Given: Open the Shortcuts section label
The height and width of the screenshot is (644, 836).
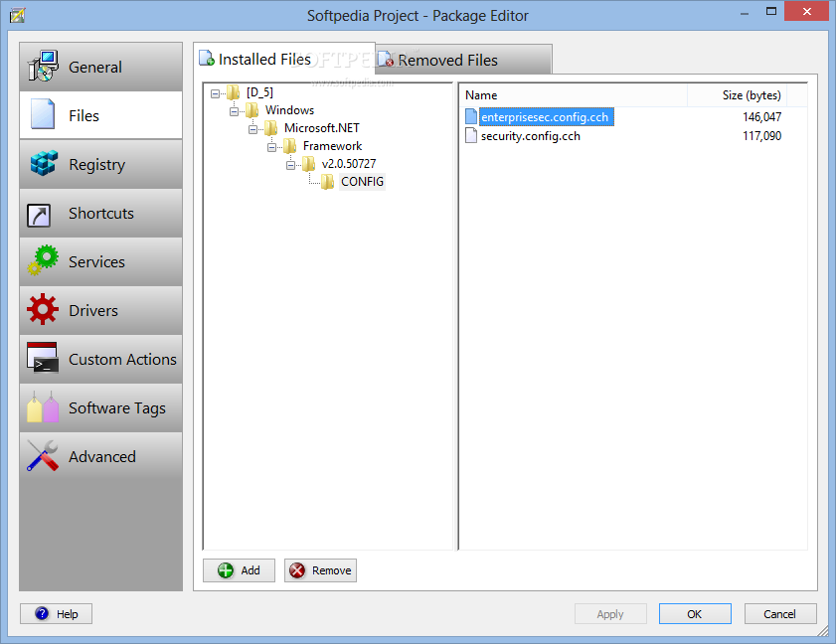Looking at the screenshot, I should [x=101, y=214].
